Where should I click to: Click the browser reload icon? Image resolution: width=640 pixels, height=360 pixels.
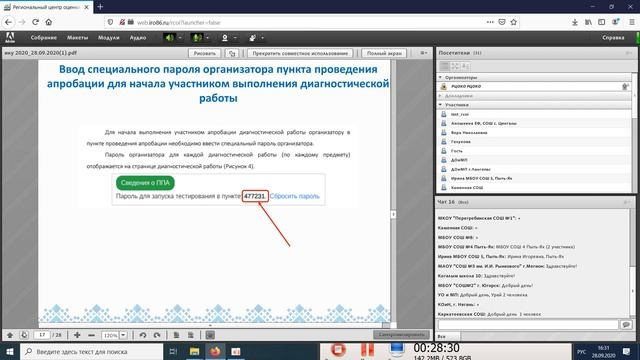(36, 22)
